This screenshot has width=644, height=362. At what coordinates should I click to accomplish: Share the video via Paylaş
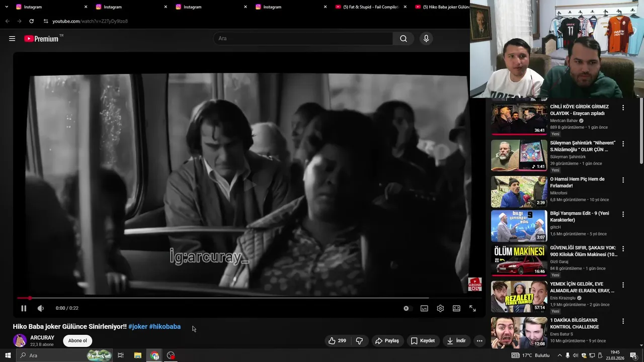tap(387, 341)
